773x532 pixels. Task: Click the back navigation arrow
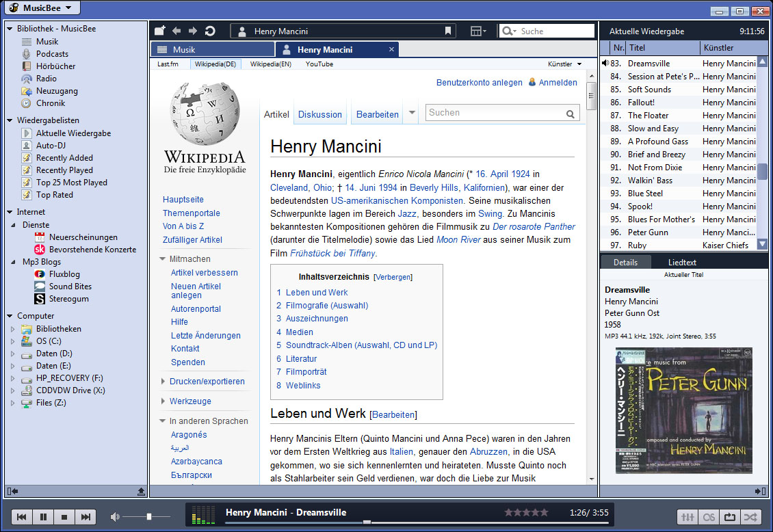176,31
